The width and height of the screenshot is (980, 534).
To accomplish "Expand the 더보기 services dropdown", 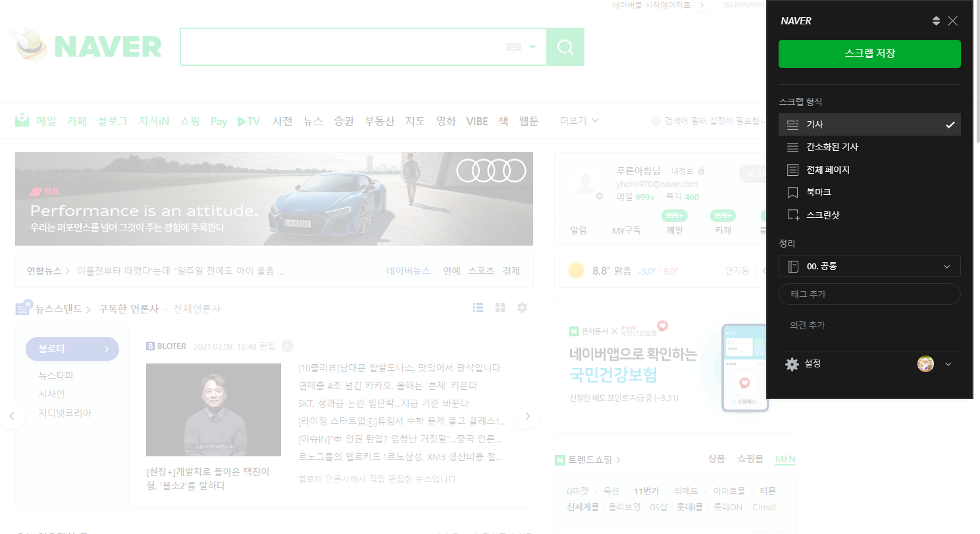I will (579, 120).
